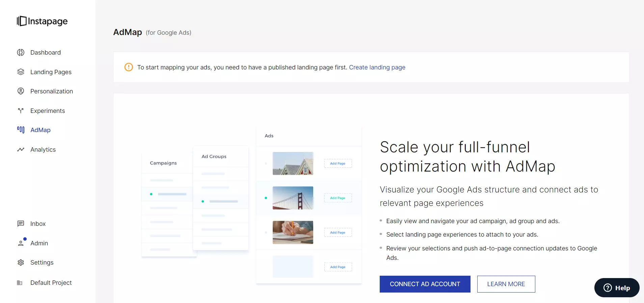Open the Help chat widget
This screenshot has height=303, width=644.
tap(617, 288)
